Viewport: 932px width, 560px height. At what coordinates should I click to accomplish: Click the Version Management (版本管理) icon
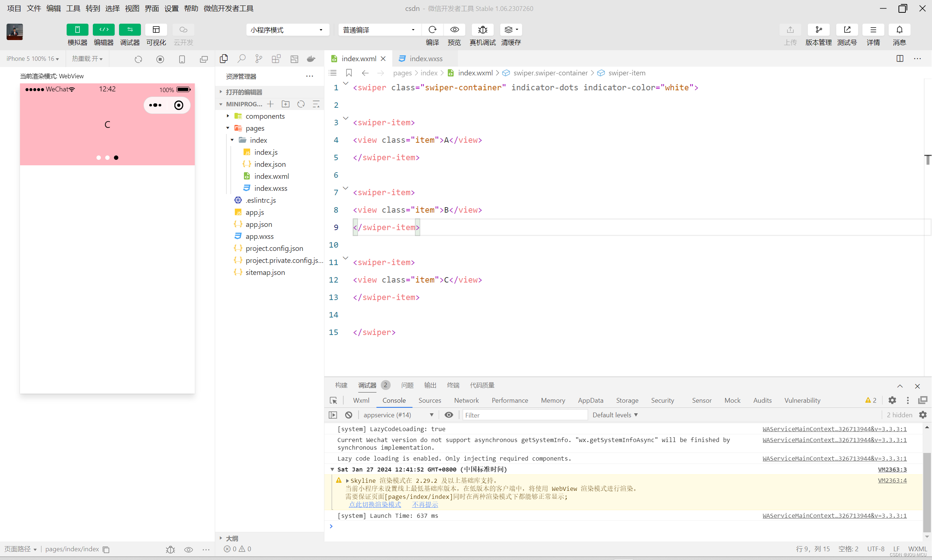click(818, 29)
